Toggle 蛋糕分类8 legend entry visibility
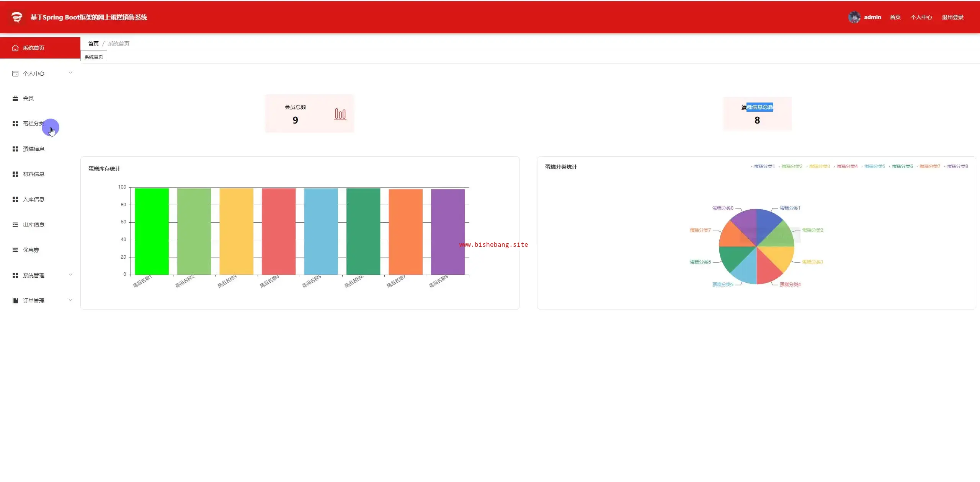The image size is (980, 482). [x=957, y=166]
